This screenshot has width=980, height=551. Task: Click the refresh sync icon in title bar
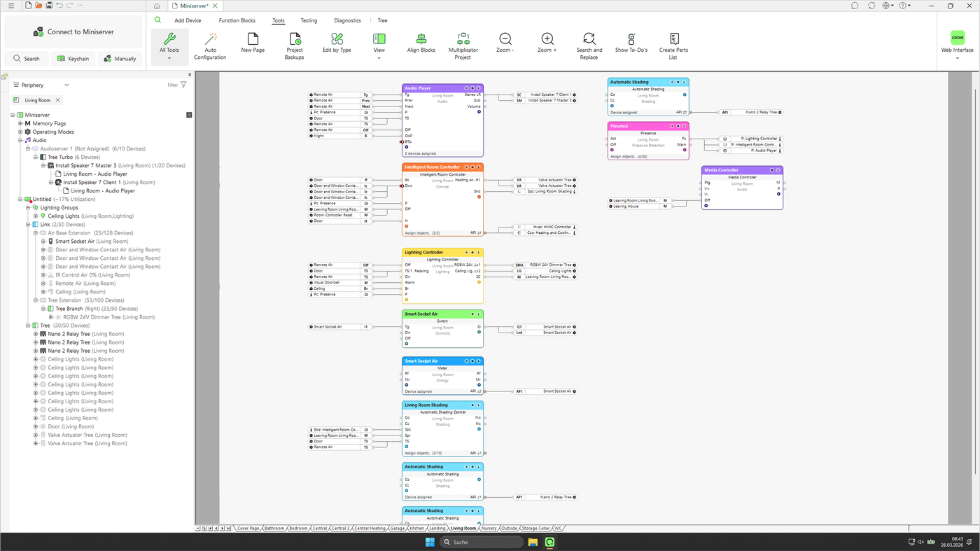871,6
